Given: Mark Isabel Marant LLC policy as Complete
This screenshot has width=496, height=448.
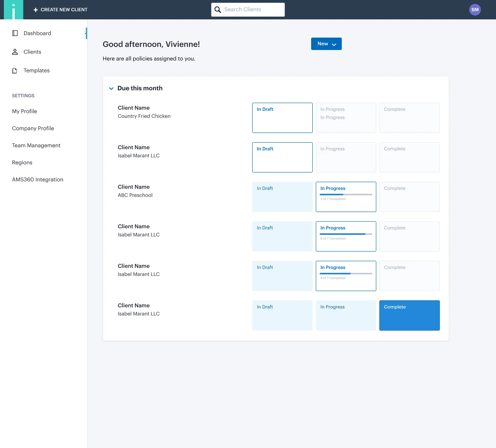Looking at the screenshot, I should tap(409, 315).
